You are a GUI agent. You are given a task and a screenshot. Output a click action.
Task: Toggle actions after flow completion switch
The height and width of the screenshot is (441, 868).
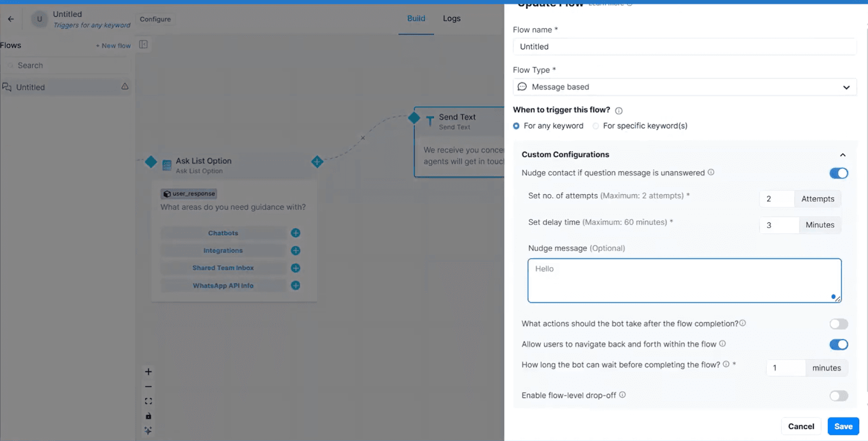tap(838, 324)
